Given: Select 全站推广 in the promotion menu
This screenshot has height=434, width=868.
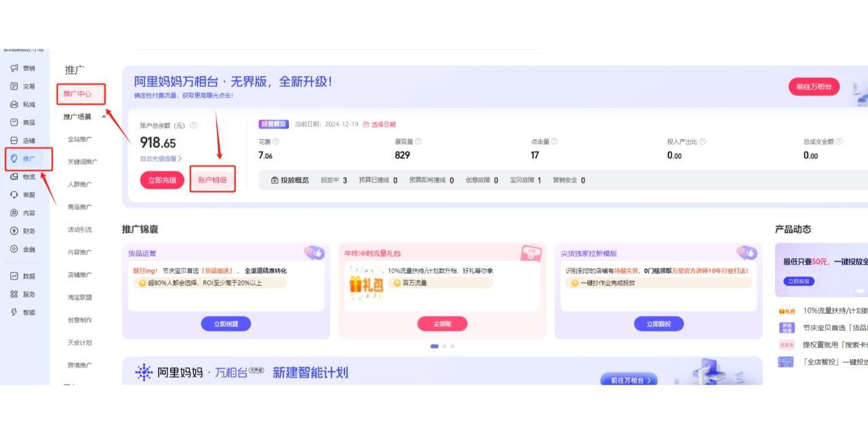Looking at the screenshot, I should [80, 140].
